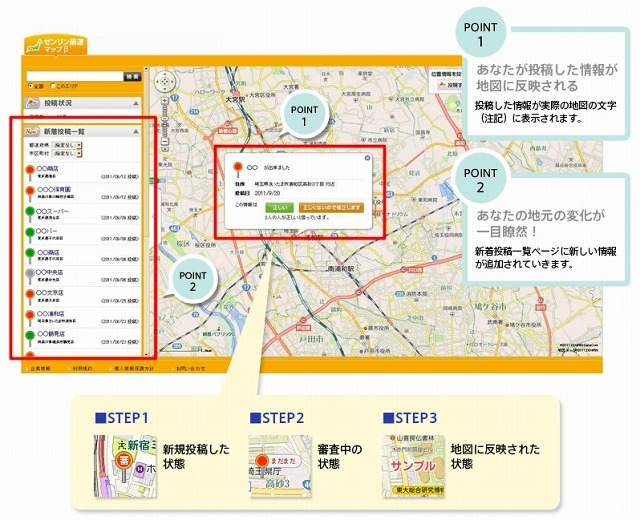The image size is (640, 520).
Task: Click the STEP2 map thumbnail with red pin
Action: pos(280,466)
